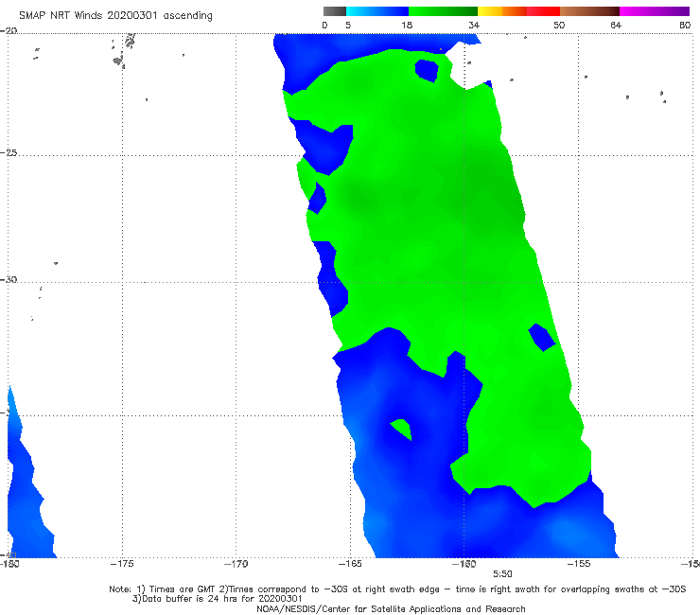Click the green segment of the color bar

coord(443,11)
